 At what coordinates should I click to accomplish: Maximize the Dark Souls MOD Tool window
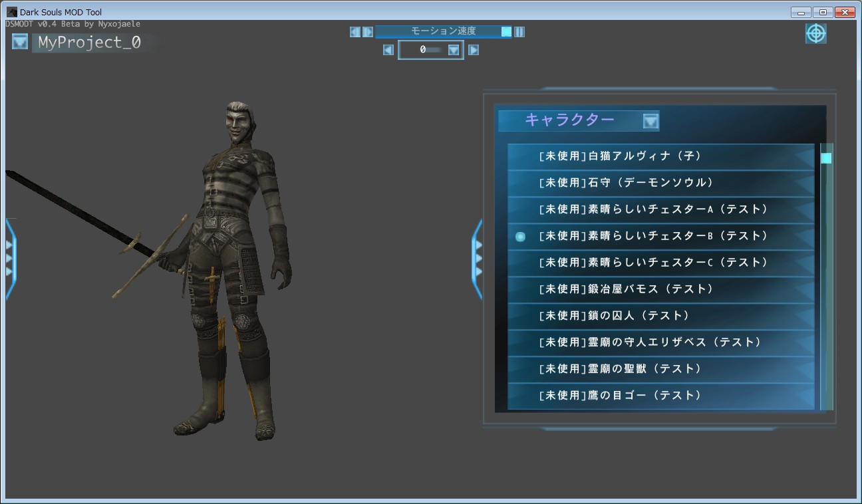point(823,12)
